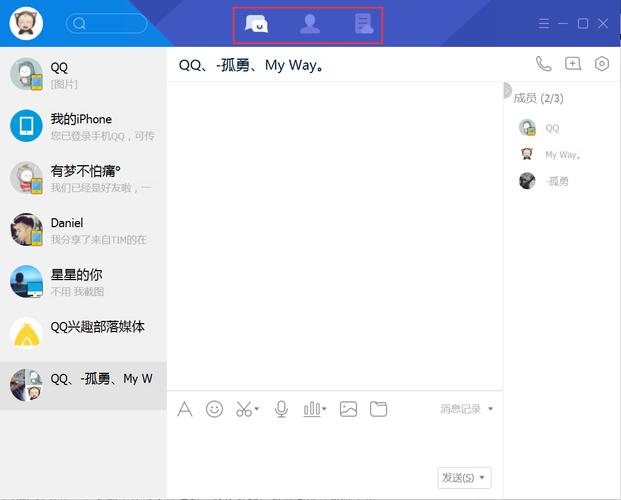
Task: Open the 有梦不怕痛° conversation
Action: coord(83,178)
